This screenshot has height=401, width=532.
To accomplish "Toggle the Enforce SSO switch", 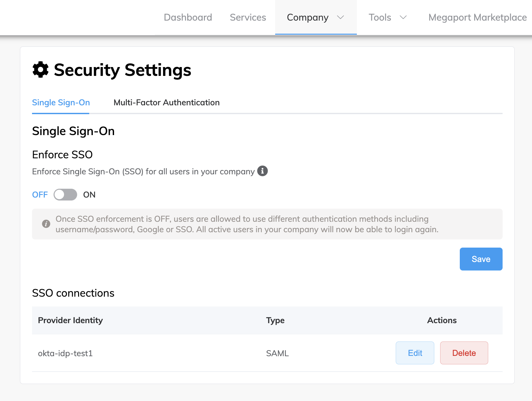I will [x=65, y=195].
